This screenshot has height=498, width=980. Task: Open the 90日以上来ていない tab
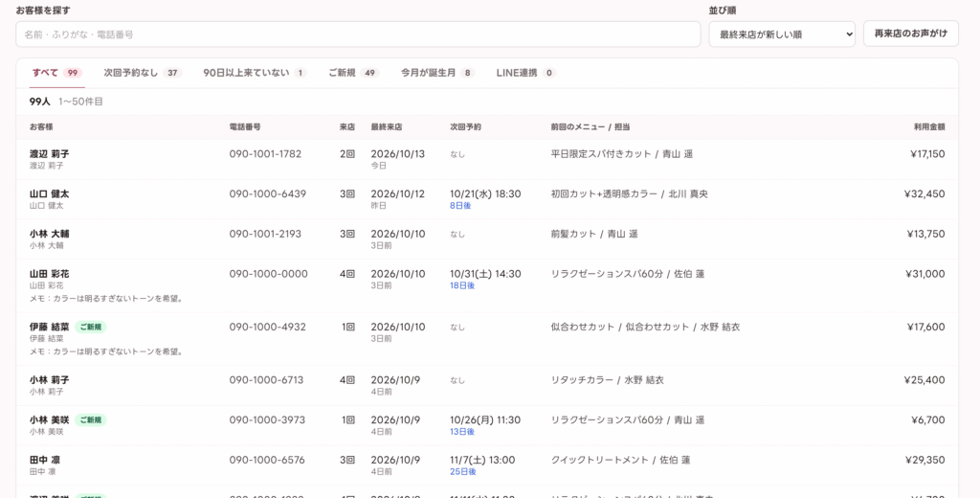point(255,73)
